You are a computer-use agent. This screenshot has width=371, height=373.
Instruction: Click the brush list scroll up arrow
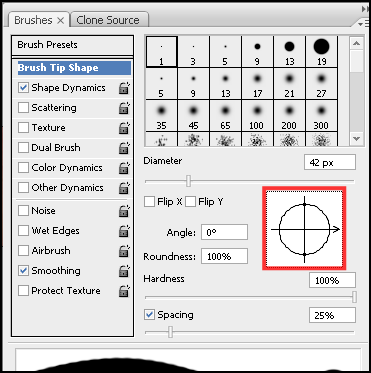pyautogui.click(x=357, y=43)
